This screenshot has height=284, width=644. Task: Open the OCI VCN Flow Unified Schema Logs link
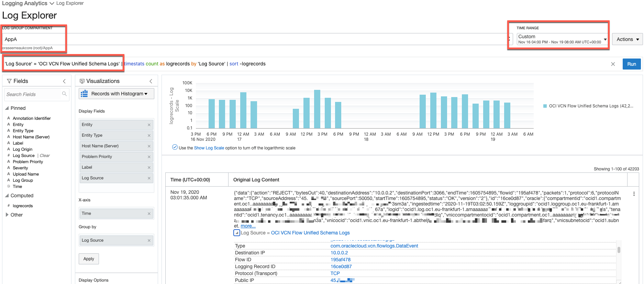coord(310,233)
